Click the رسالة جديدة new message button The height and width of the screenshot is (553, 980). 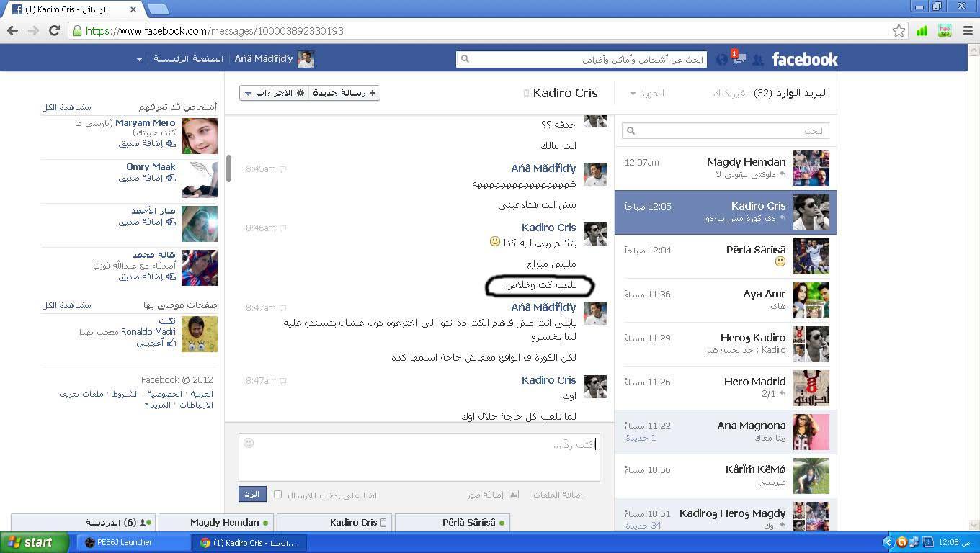[344, 93]
